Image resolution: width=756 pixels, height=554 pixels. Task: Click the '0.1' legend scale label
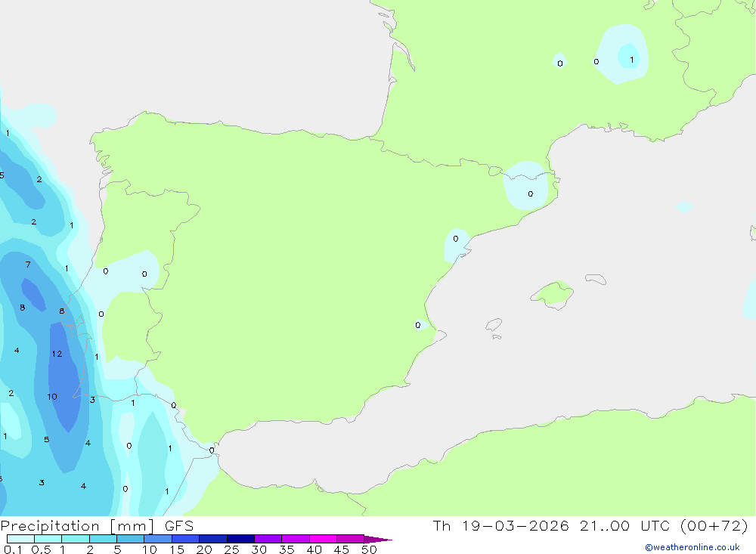pyautogui.click(x=13, y=549)
